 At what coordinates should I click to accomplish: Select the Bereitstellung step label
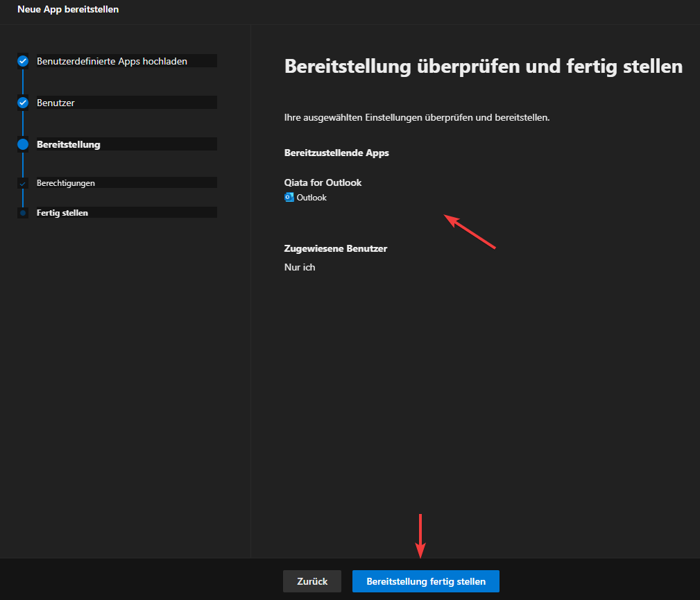(69, 144)
